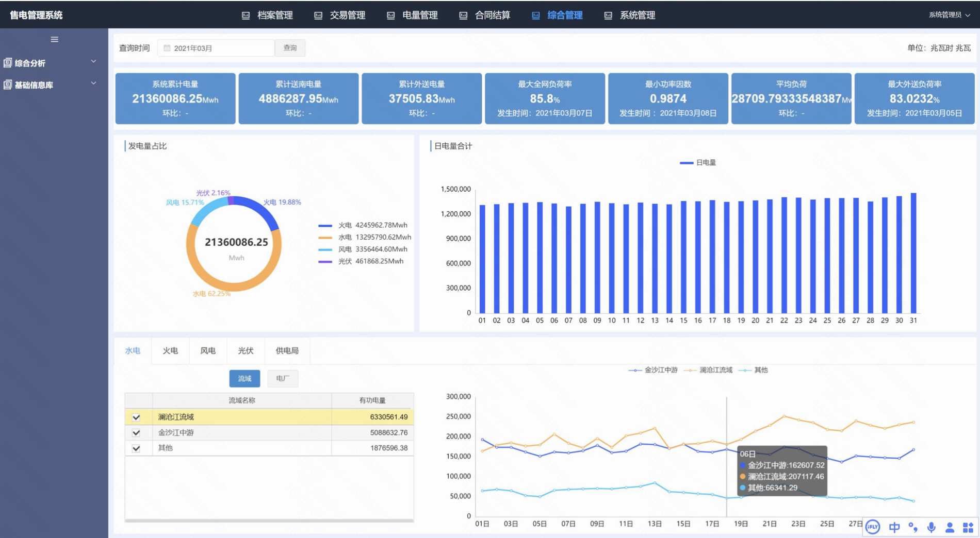This screenshot has height=538, width=980.
Task: Click the microphone voice input icon
Action: [x=932, y=527]
